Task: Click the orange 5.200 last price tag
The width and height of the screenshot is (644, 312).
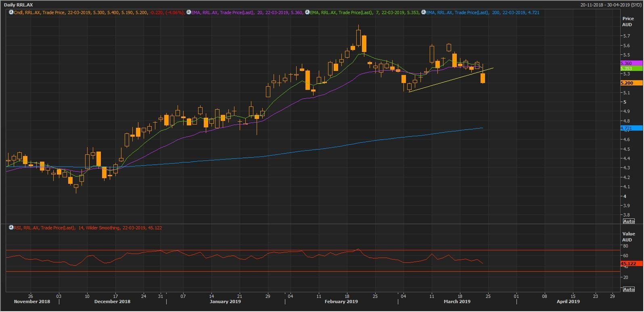Action: (x=631, y=83)
